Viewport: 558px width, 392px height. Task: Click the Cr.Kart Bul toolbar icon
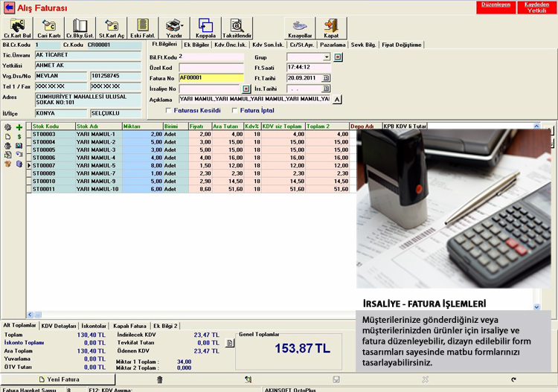17,28
